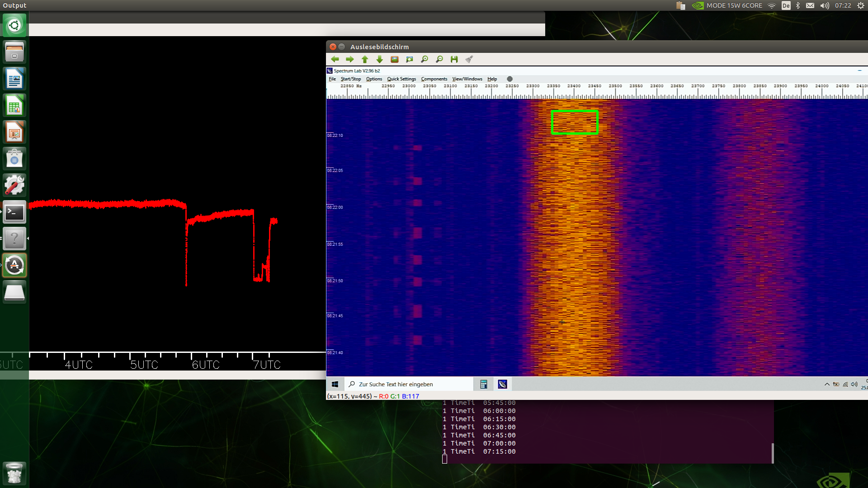Open the Options menu
Viewport: 868px width, 488px height.
point(374,79)
